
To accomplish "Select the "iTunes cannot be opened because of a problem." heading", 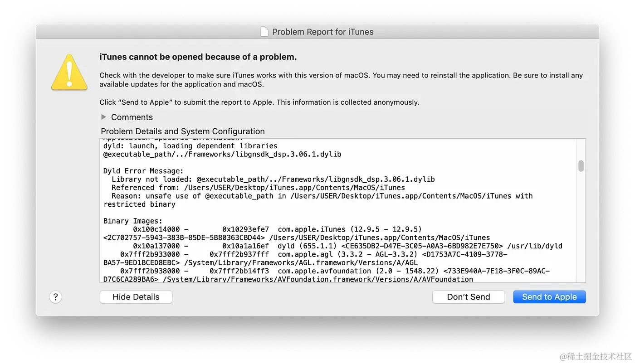I will [x=198, y=57].
